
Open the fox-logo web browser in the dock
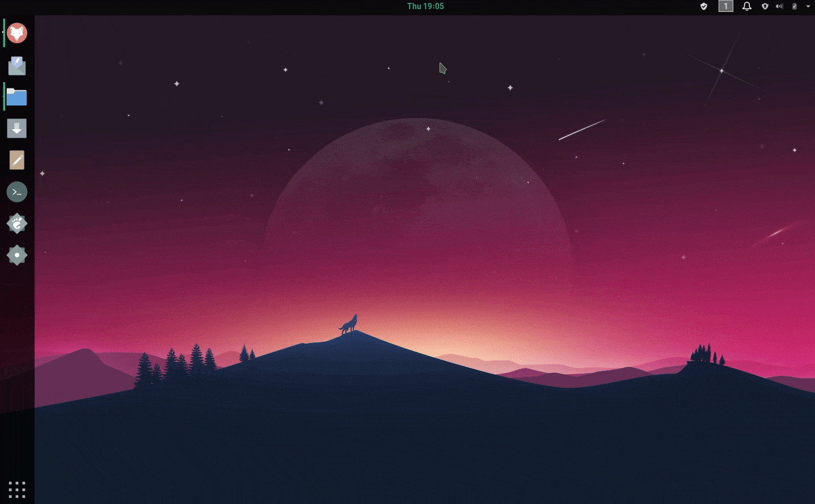(x=17, y=33)
